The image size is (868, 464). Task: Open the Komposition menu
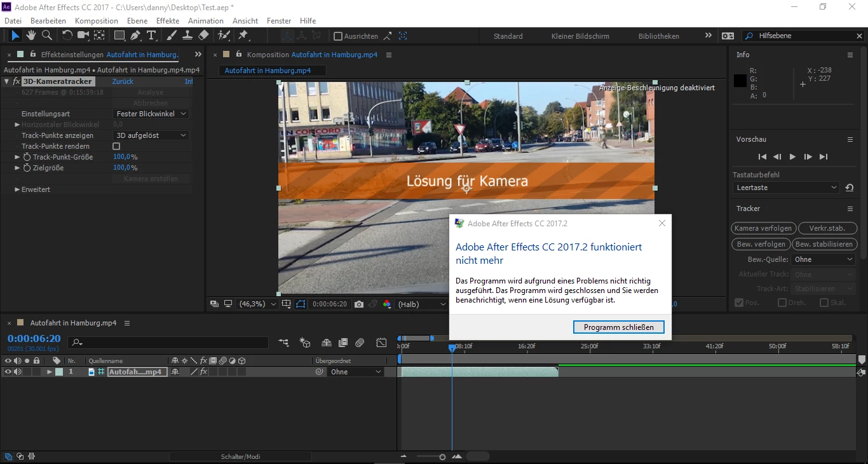[x=97, y=21]
